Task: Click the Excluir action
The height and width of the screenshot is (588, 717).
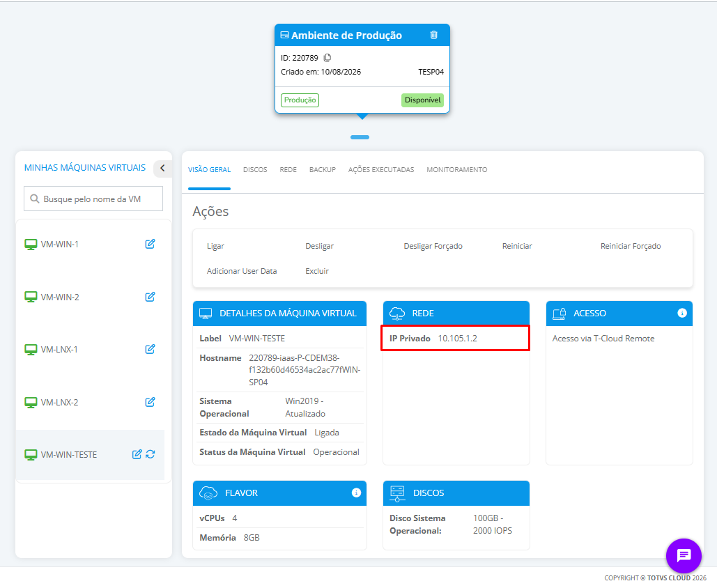Action: point(317,271)
